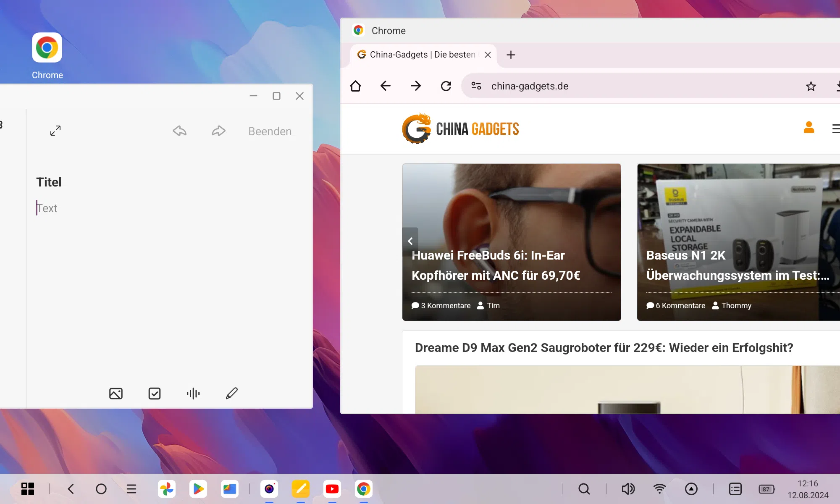Open author Tim's profile
840x504 pixels.
[x=488, y=306]
